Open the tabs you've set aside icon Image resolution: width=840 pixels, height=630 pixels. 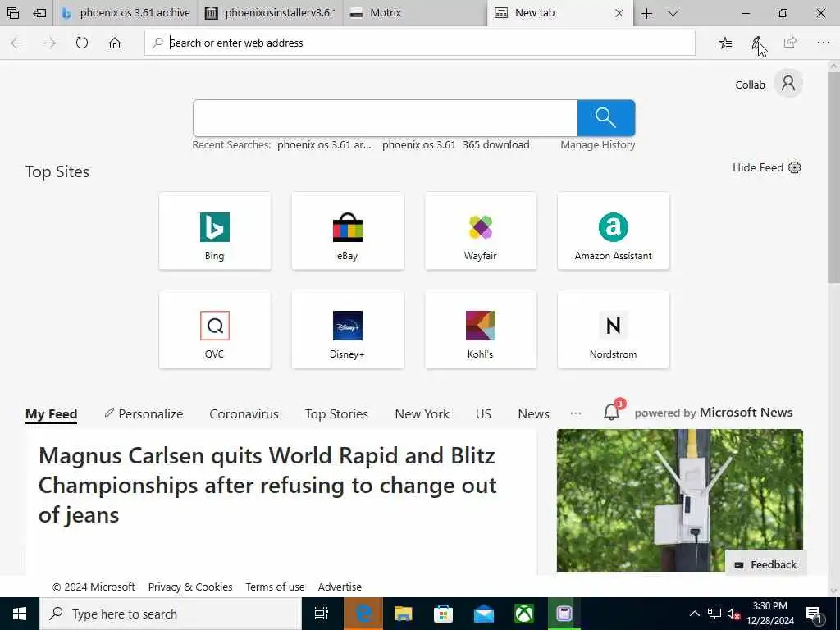13,13
